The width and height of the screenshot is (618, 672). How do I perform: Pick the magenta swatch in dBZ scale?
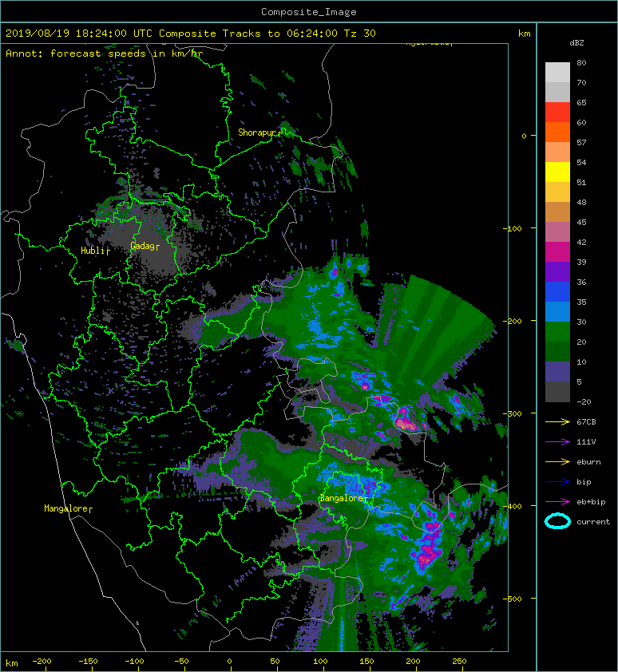(557, 252)
